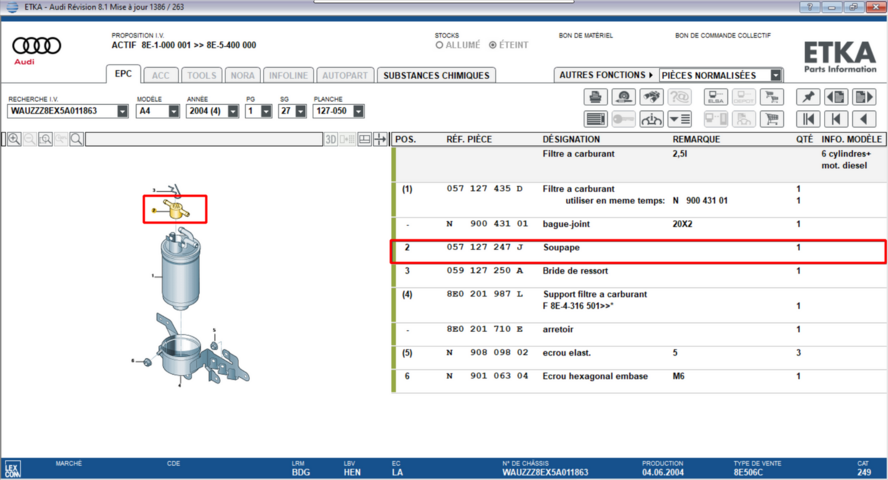The width and height of the screenshot is (888, 480).
Task: Switch to the INFOLINE tab
Action: 288,75
